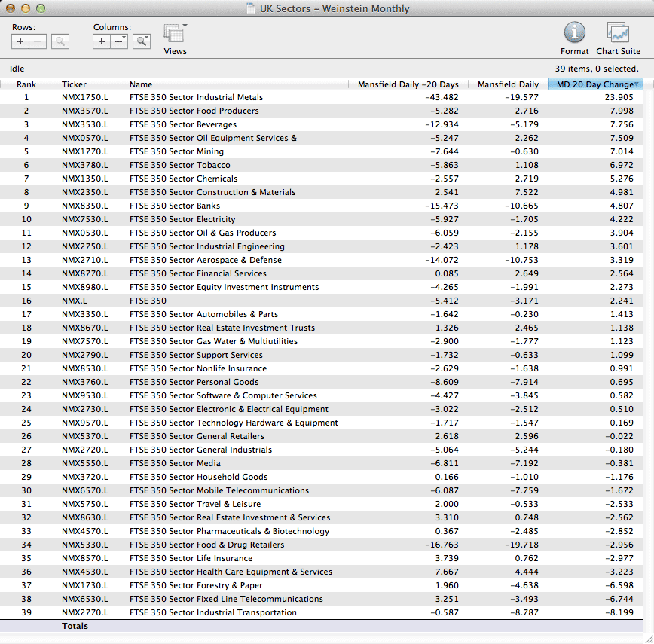
Task: Click the Mansfield Daily column header
Action: tap(508, 84)
